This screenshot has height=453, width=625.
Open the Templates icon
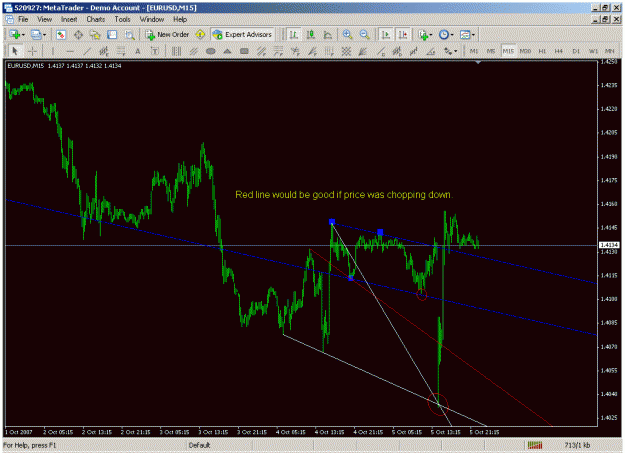[465, 35]
